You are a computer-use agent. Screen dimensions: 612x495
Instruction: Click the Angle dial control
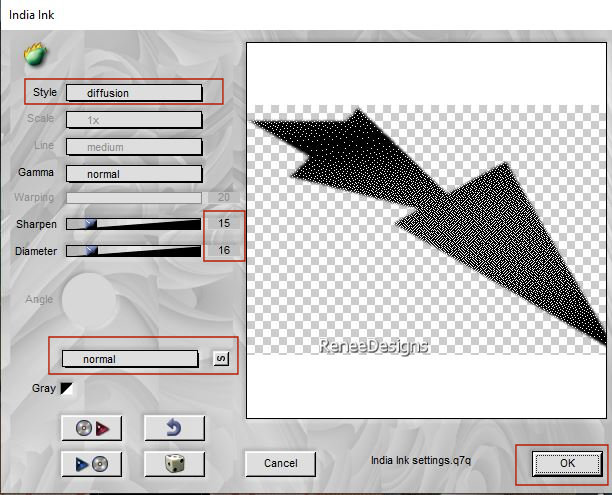pyautogui.click(x=89, y=300)
